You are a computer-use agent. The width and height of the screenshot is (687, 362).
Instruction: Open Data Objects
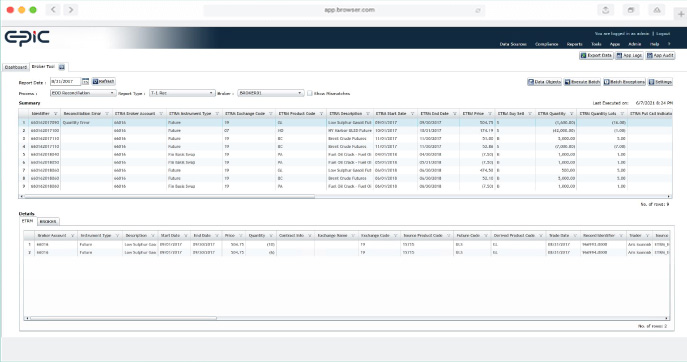pos(544,82)
